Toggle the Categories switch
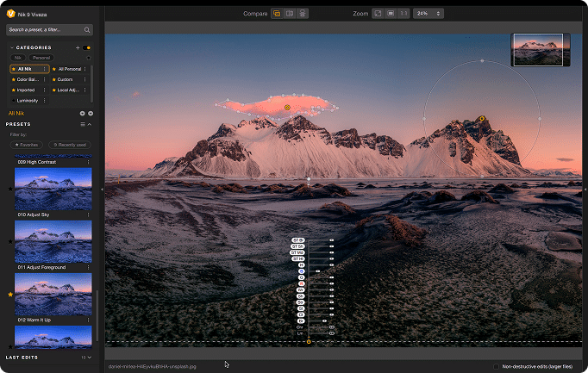The height and width of the screenshot is (373, 588). (x=88, y=47)
